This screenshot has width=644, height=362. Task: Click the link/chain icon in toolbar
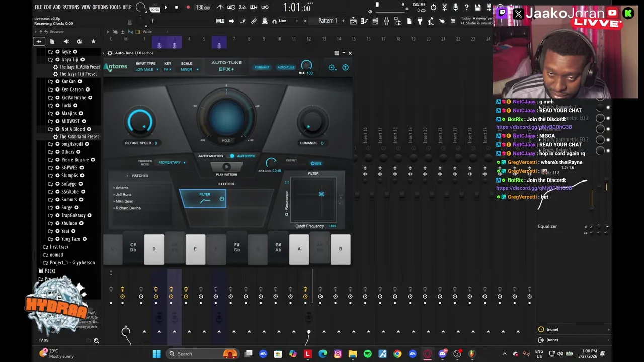point(254,21)
